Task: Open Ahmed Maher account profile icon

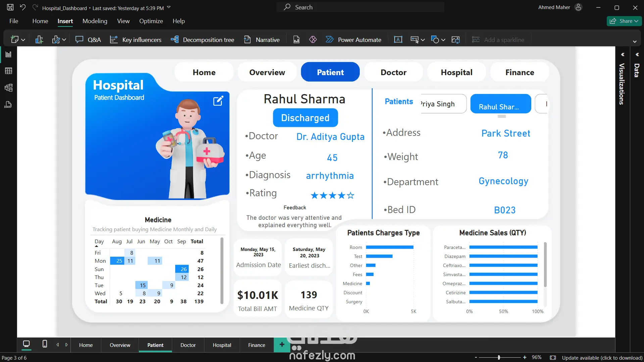Action: (578, 7)
